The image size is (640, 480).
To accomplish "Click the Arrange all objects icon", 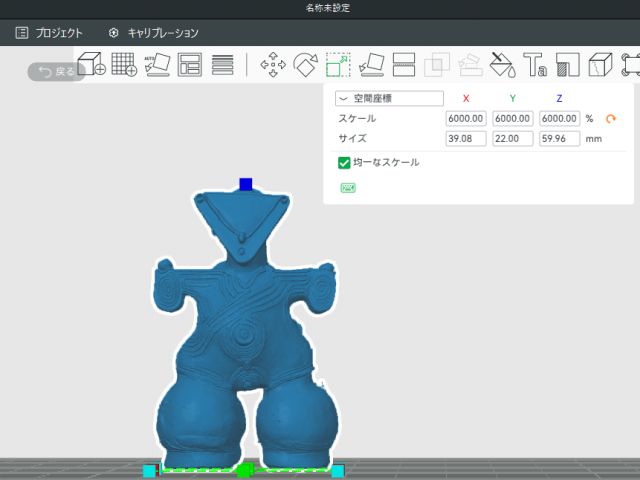I will pyautogui.click(x=190, y=65).
